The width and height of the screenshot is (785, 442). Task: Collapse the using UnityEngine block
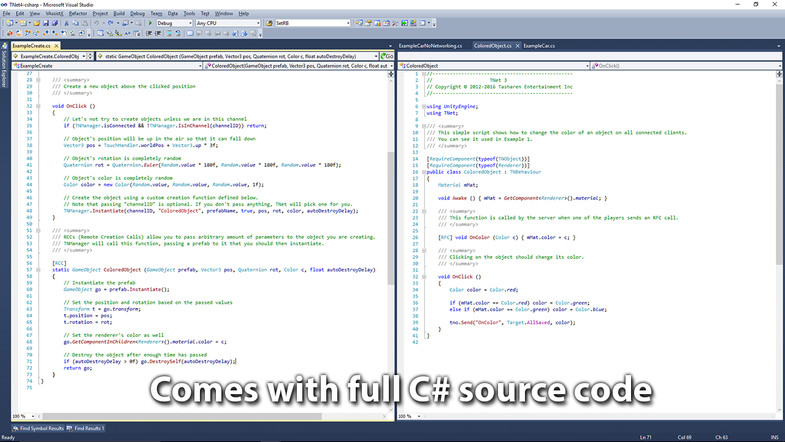[x=424, y=107]
